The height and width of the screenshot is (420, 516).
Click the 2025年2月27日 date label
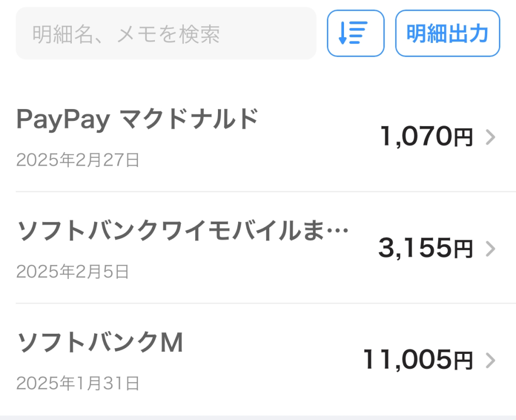click(x=77, y=160)
